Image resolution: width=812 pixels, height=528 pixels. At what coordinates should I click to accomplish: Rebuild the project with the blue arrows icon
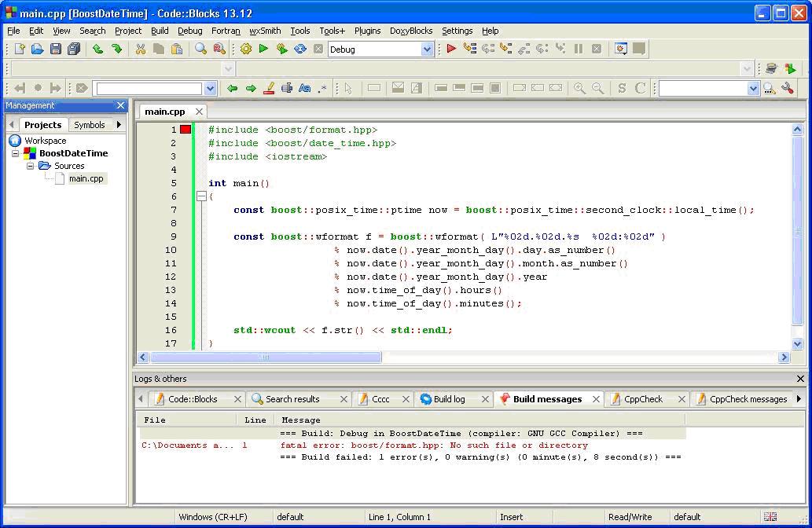point(299,49)
